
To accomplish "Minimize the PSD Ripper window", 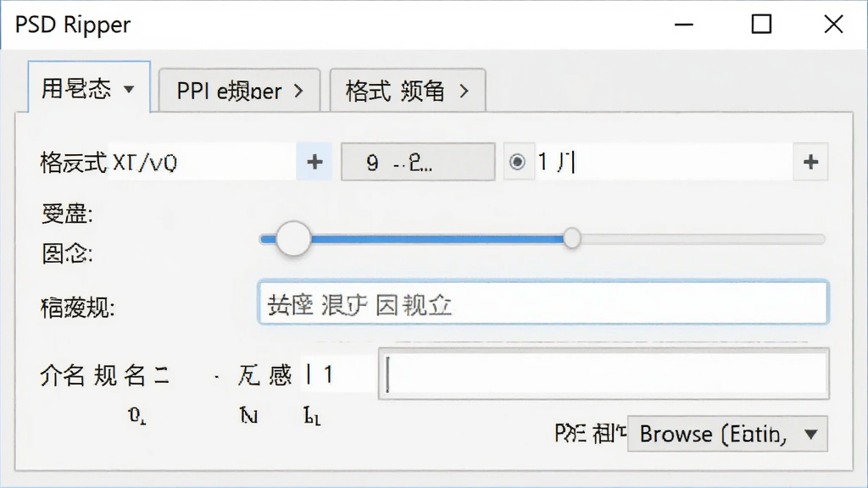I will tap(684, 25).
